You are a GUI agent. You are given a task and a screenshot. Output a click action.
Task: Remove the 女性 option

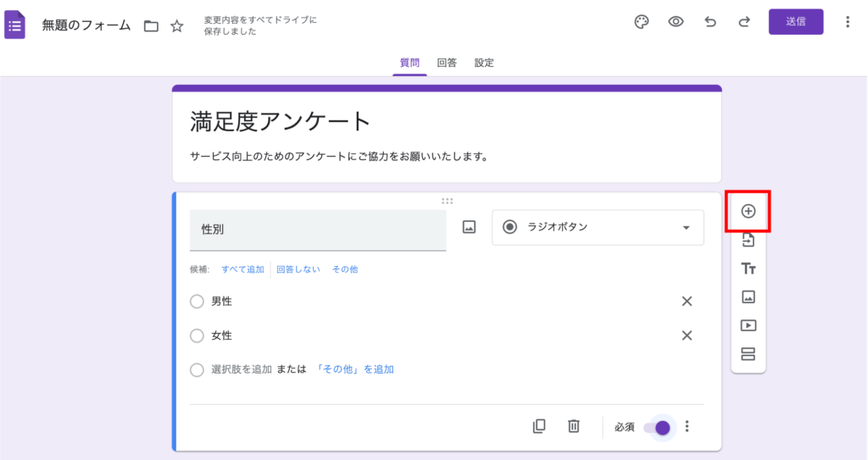coord(687,335)
